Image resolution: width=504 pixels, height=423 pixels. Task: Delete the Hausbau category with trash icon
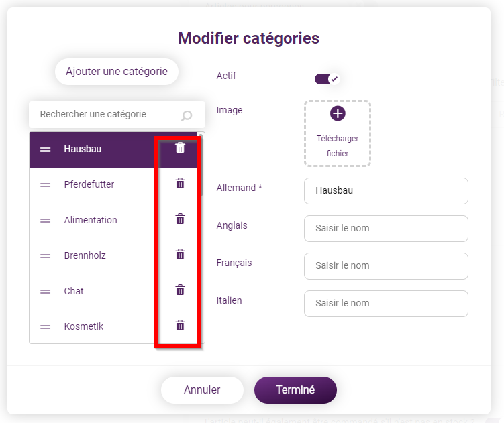pyautogui.click(x=180, y=148)
